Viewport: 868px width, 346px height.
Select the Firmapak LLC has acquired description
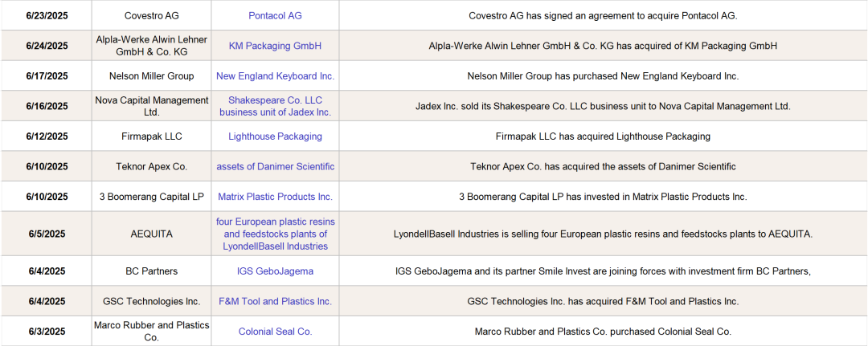[x=603, y=136]
